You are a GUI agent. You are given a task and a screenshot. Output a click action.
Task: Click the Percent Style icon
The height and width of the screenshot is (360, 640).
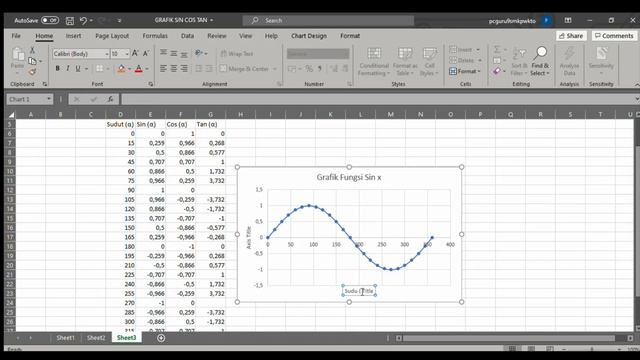tap(309, 69)
